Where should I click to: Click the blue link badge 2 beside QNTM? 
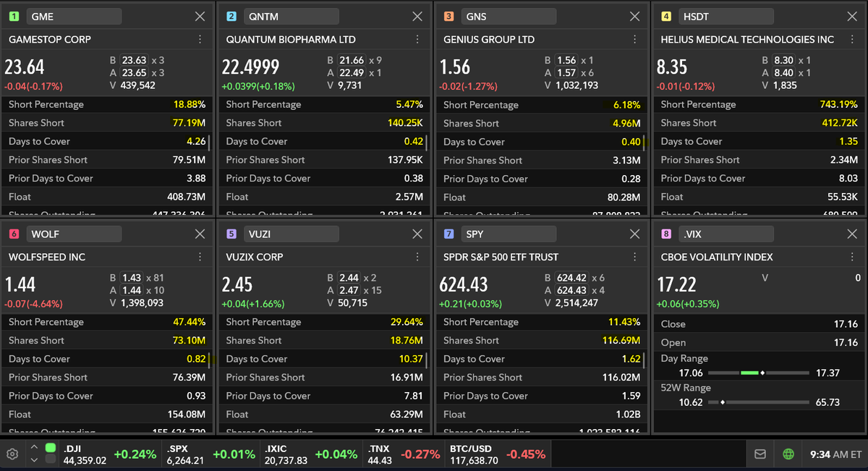231,17
